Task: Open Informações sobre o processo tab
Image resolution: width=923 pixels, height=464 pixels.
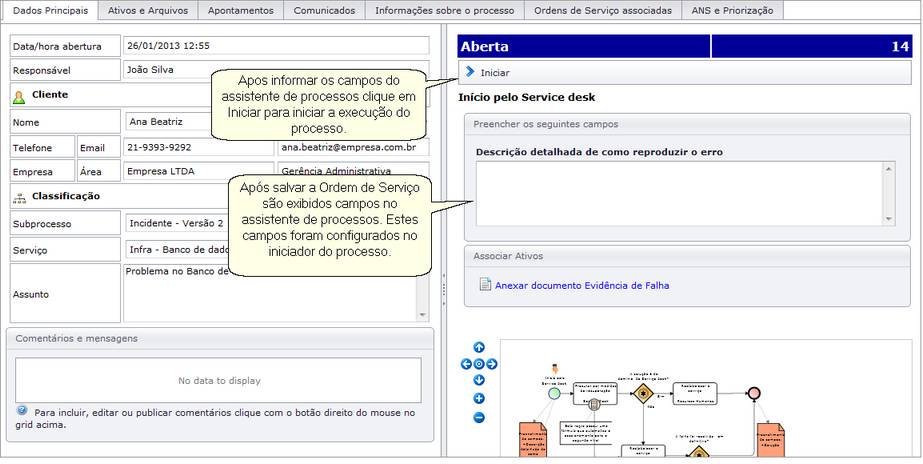Action: click(x=444, y=10)
